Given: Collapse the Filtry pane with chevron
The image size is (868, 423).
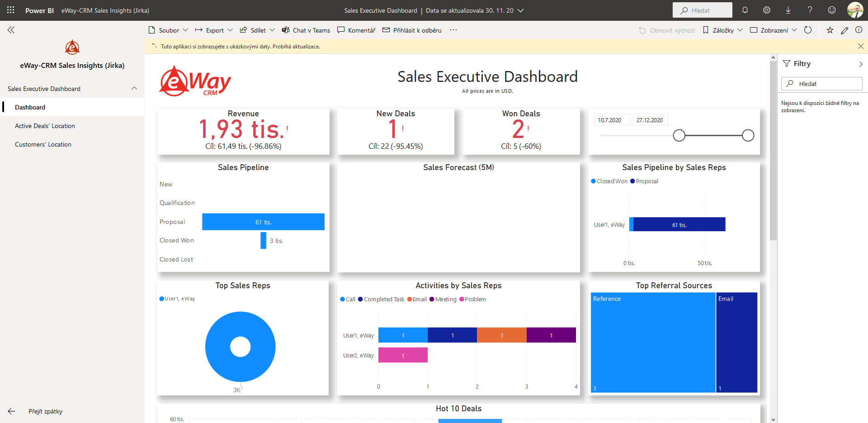Looking at the screenshot, I should tap(861, 64).
